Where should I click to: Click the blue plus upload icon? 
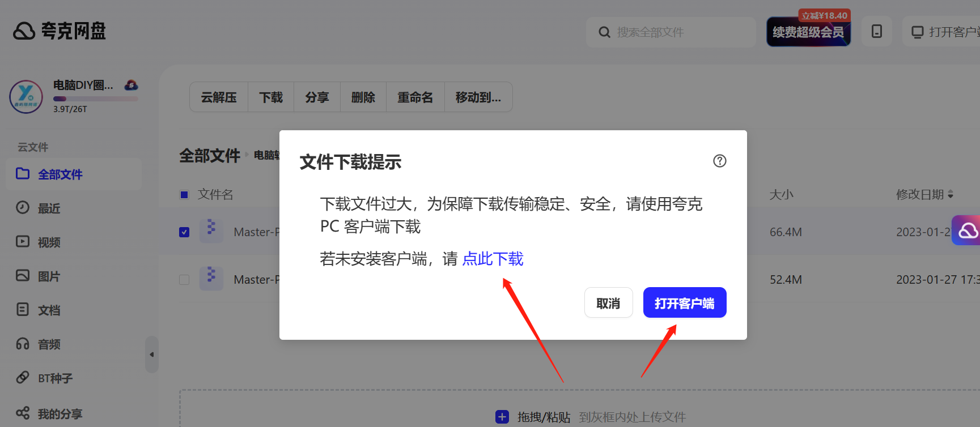502,417
